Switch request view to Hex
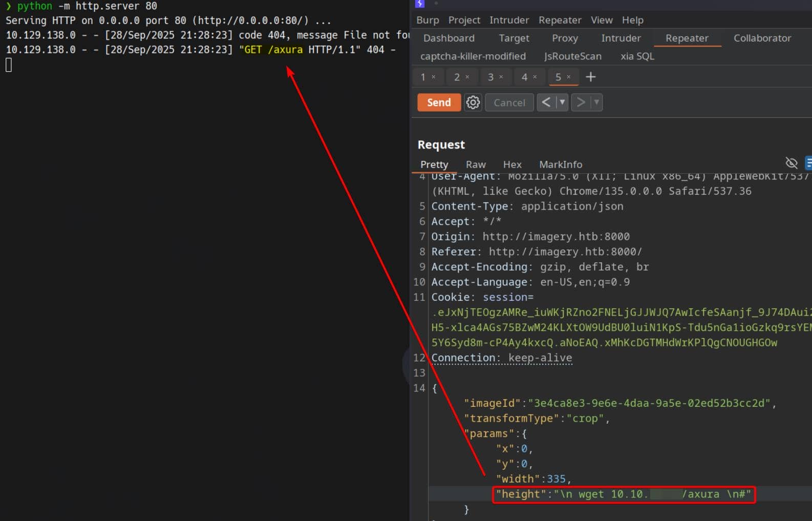This screenshot has height=521, width=812. [x=512, y=164]
